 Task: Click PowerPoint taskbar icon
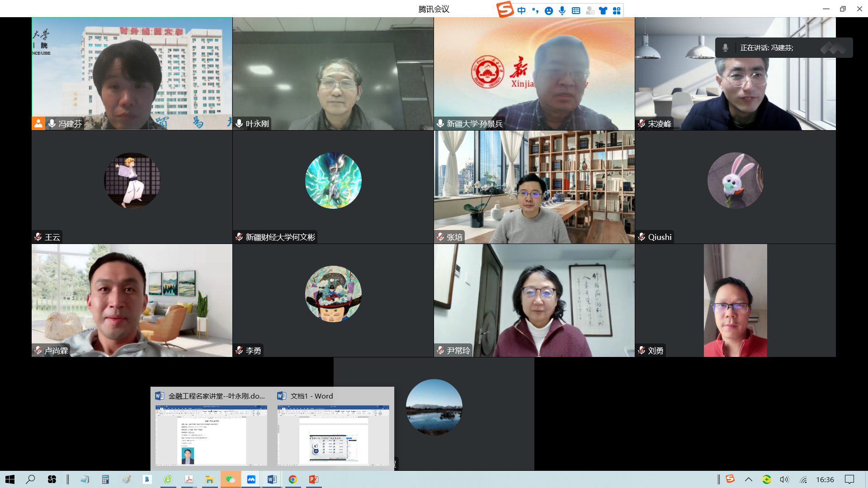click(314, 479)
